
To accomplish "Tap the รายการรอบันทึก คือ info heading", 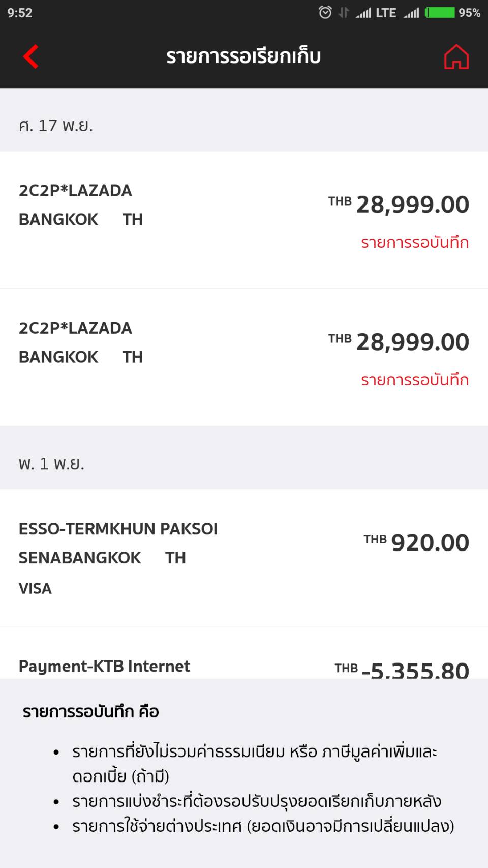I will pyautogui.click(x=91, y=711).
